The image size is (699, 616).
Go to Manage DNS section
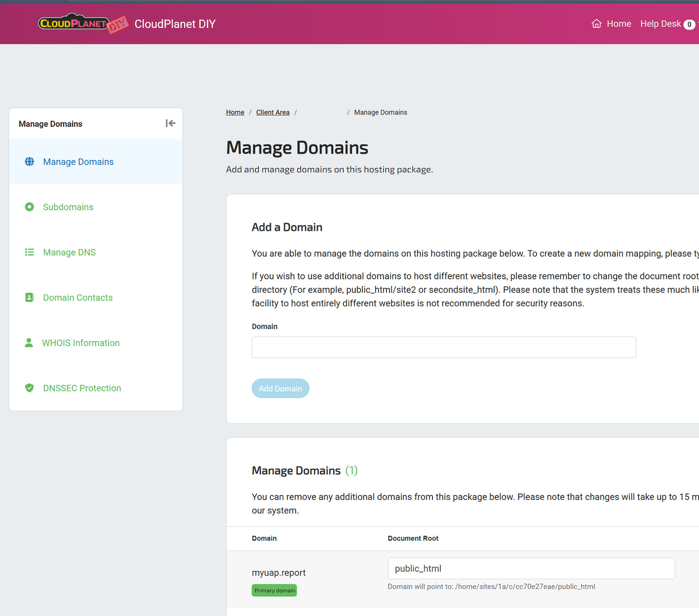point(96,252)
